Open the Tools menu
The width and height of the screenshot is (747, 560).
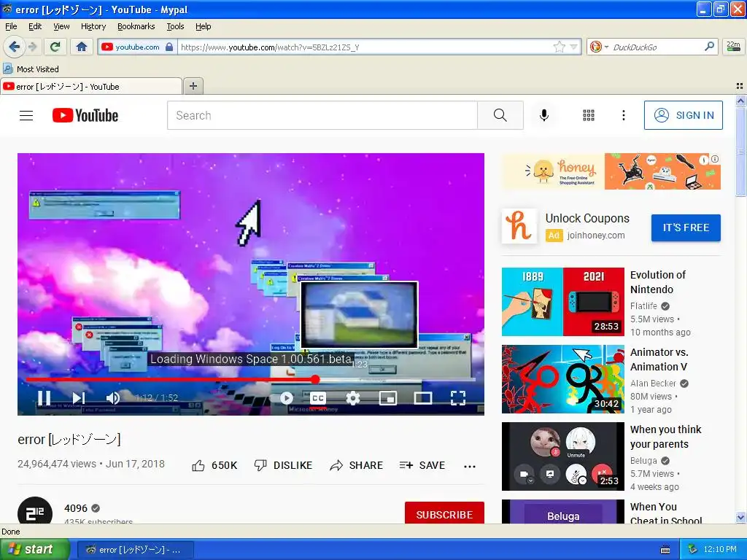pos(175,26)
